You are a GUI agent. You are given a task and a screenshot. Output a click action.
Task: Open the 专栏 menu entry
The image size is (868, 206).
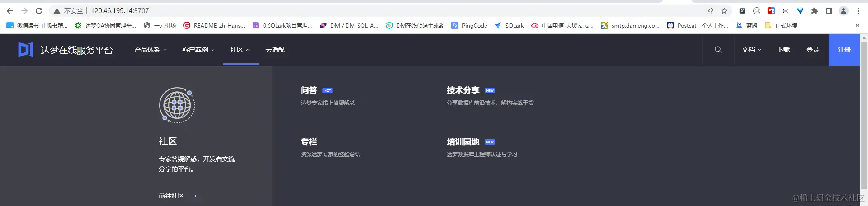[x=309, y=142]
